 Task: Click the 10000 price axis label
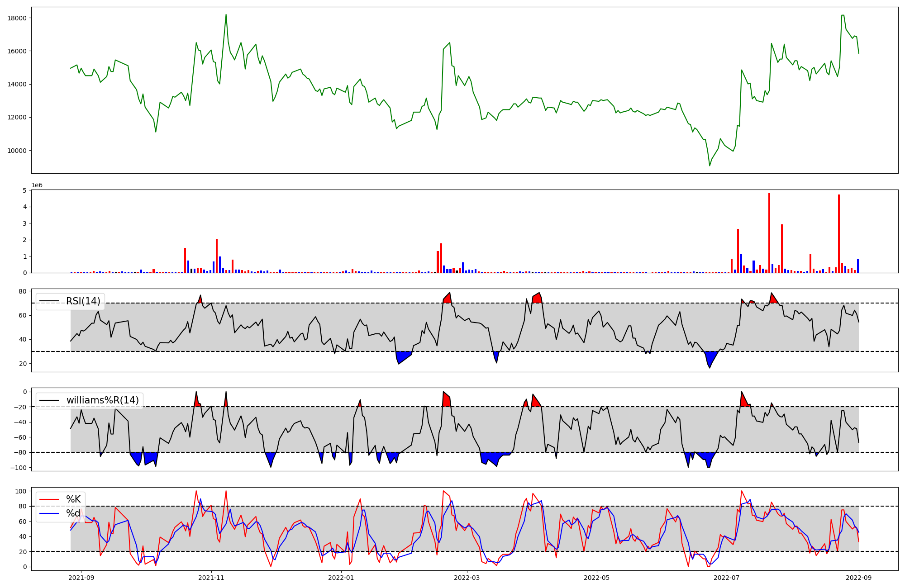[17, 151]
